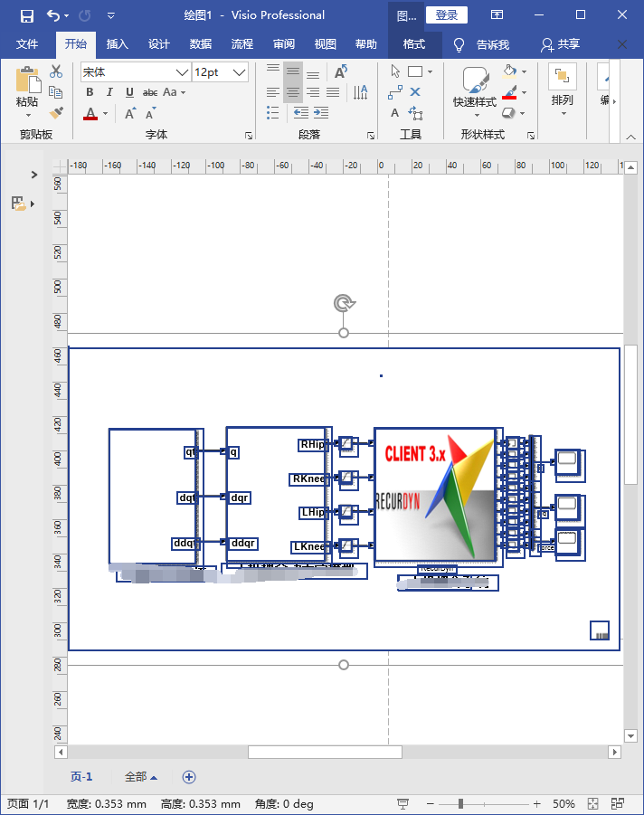Open the 排列 arrange menu
This screenshot has width=644, height=815.
562,91
